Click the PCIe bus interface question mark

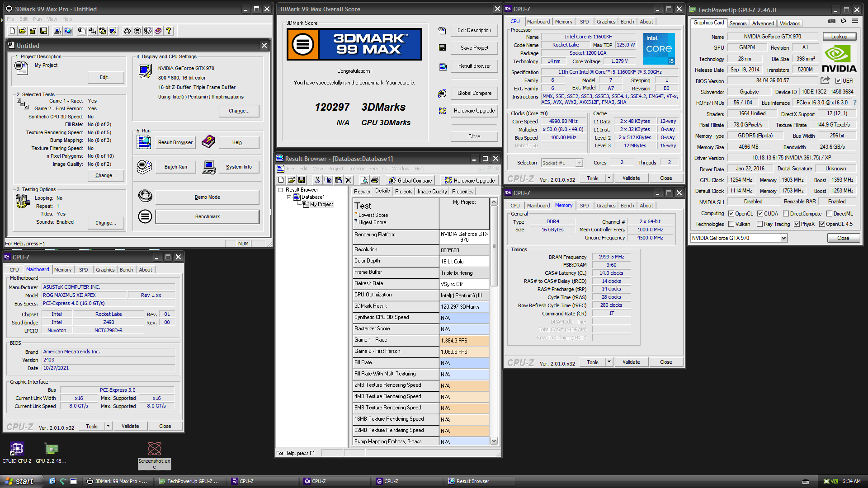pos(854,103)
